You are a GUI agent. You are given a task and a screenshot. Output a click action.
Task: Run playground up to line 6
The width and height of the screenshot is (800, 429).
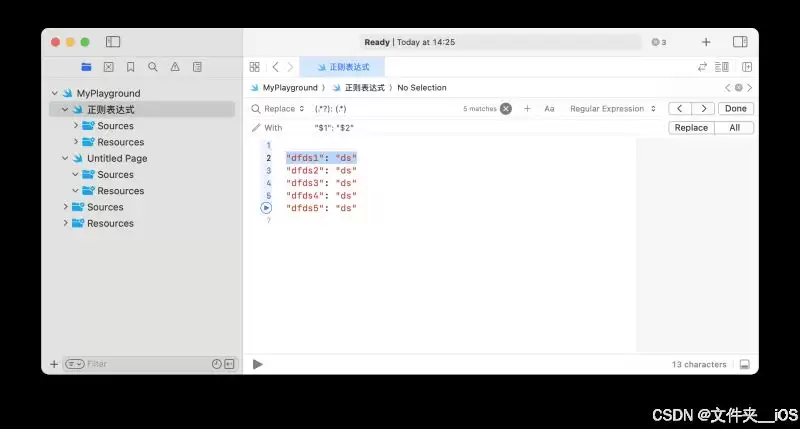click(x=266, y=208)
